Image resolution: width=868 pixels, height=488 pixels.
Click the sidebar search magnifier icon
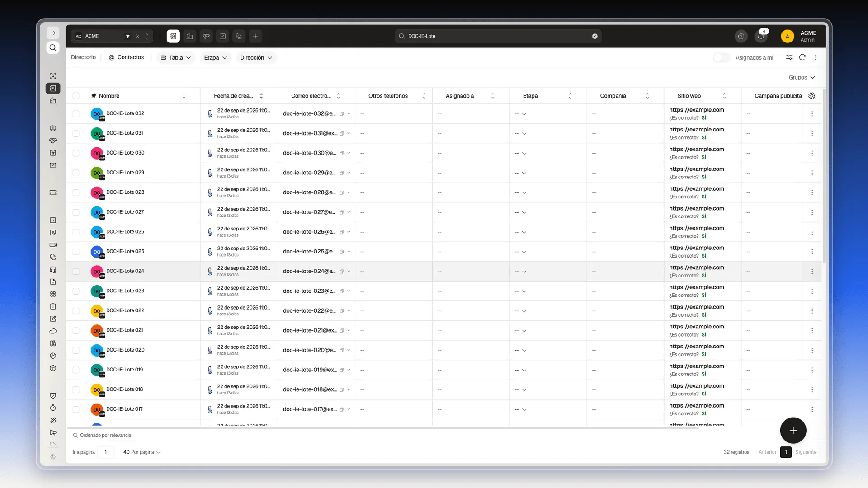pyautogui.click(x=53, y=48)
